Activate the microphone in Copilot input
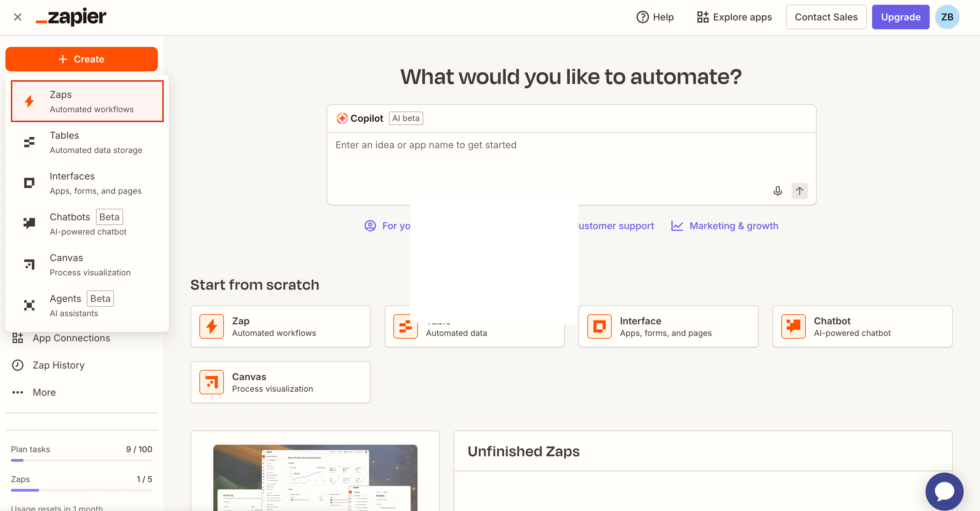The image size is (980, 511). pyautogui.click(x=778, y=191)
